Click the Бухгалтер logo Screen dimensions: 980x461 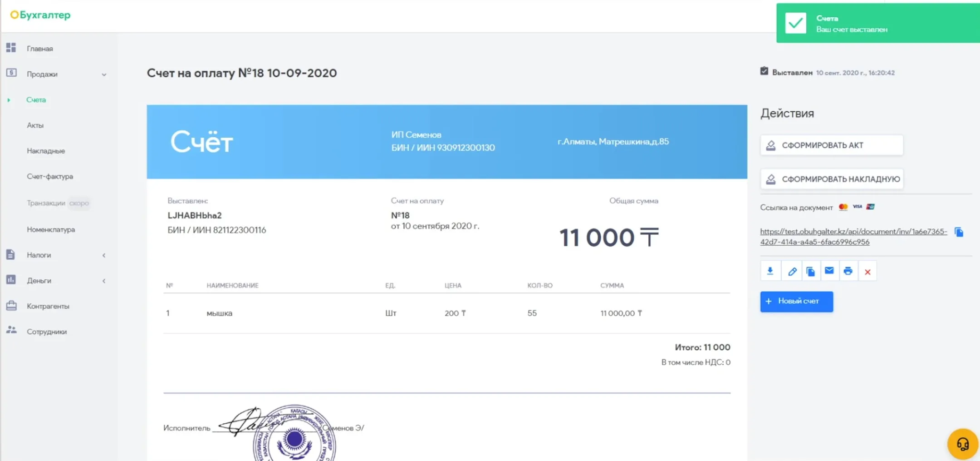click(40, 15)
